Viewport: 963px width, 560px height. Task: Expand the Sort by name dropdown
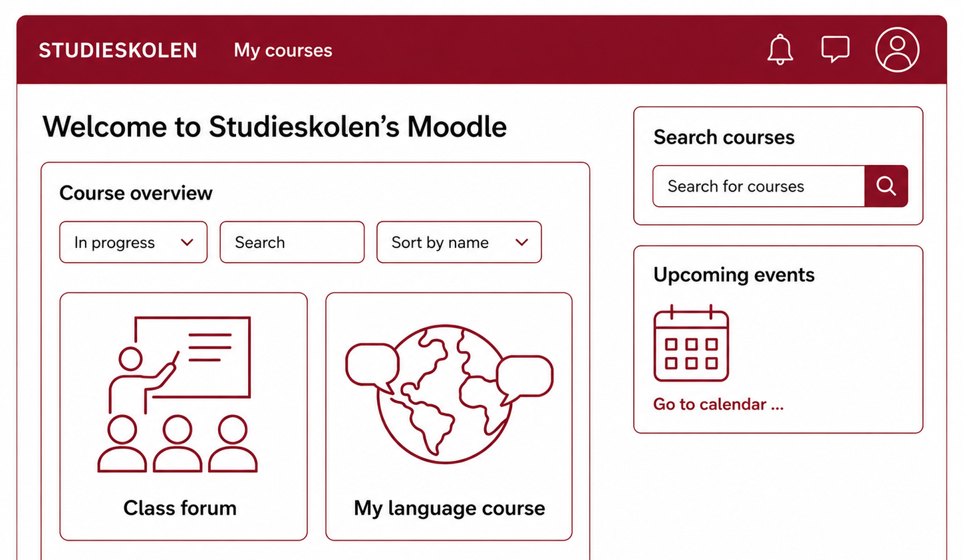point(459,242)
